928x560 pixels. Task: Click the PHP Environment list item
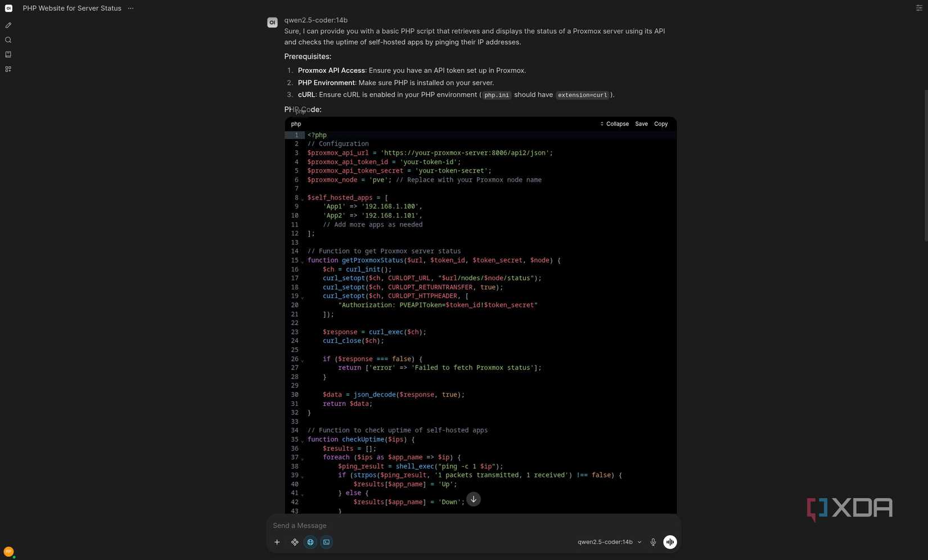[396, 83]
